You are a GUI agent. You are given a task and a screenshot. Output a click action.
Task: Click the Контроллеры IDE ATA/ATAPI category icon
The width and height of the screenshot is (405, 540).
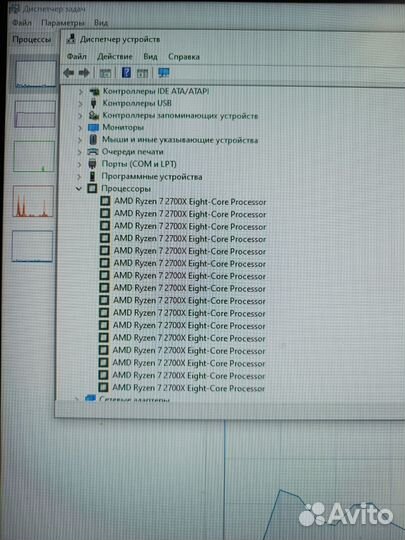(x=94, y=92)
